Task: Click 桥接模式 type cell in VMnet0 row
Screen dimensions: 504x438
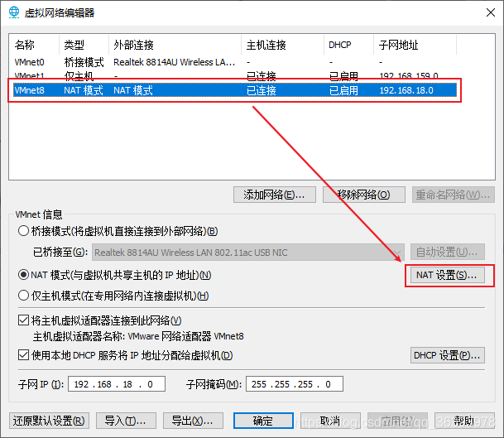Action: [84, 62]
